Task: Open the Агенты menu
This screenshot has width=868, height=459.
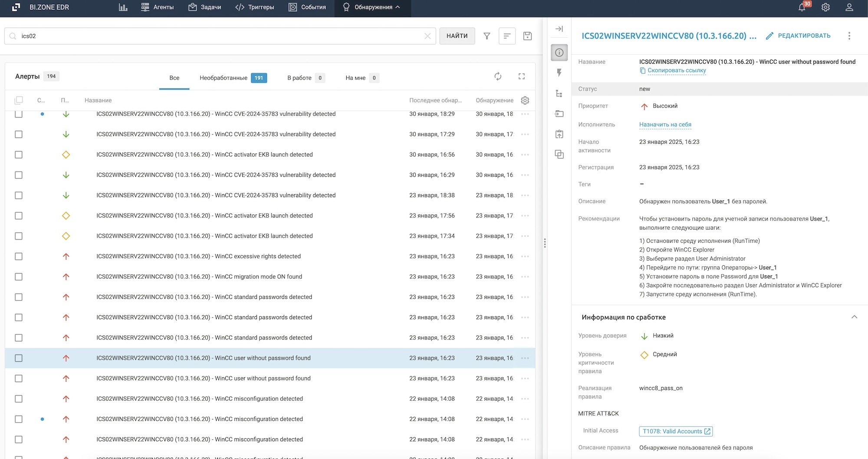Action: pos(158,7)
